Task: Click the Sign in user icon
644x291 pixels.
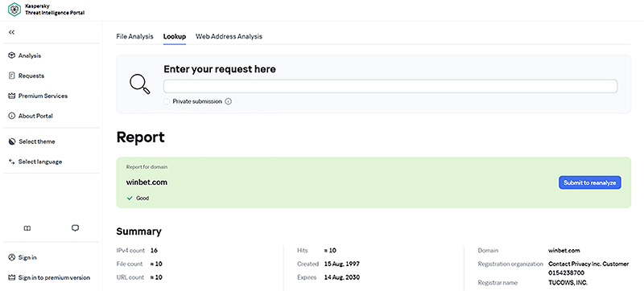Action: pyautogui.click(x=11, y=257)
